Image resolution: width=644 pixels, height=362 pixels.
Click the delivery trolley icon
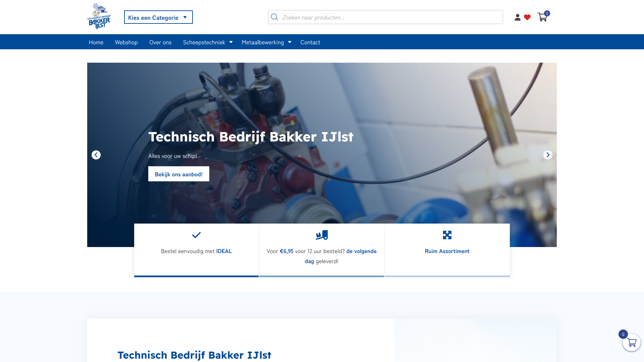coord(322,235)
